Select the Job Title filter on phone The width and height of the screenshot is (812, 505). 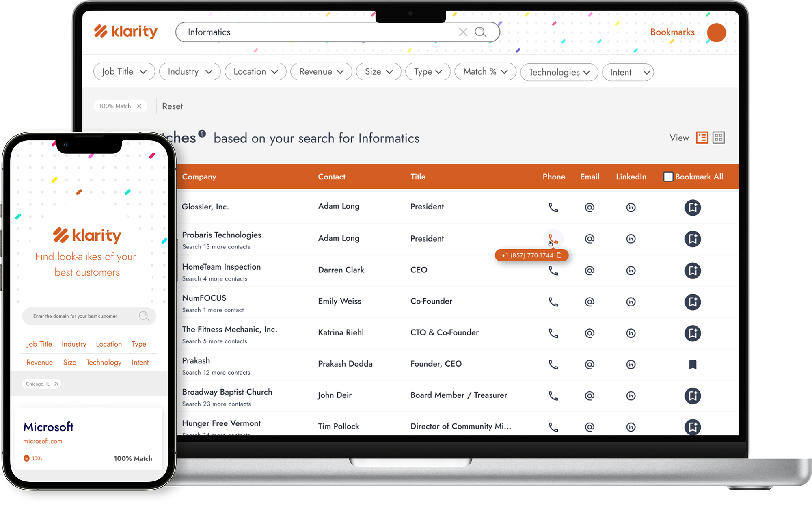click(39, 344)
